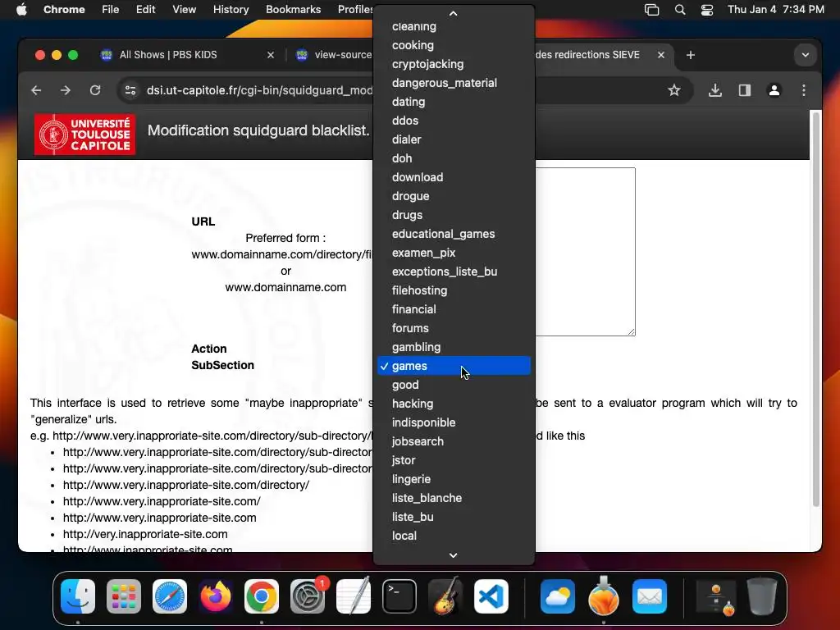The image size is (840, 630).
Task: Open Finder from the dock
Action: pos(78,596)
